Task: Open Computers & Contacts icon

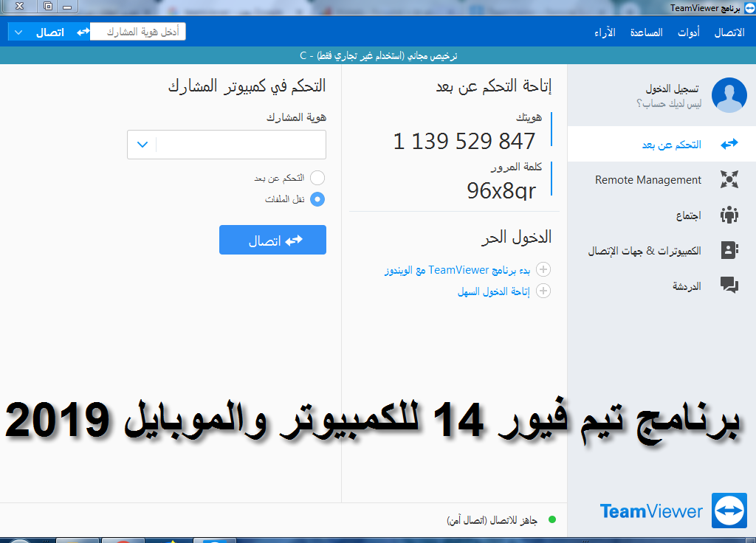Action: point(729,251)
